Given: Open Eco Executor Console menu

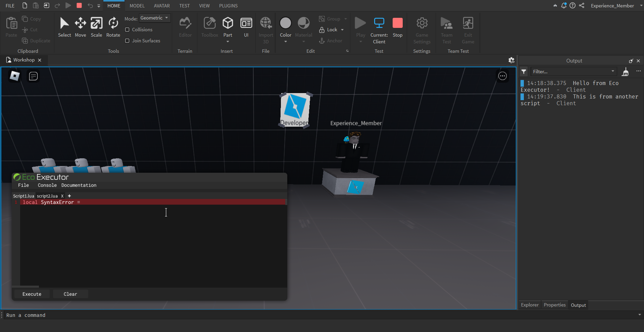Looking at the screenshot, I should point(47,185).
